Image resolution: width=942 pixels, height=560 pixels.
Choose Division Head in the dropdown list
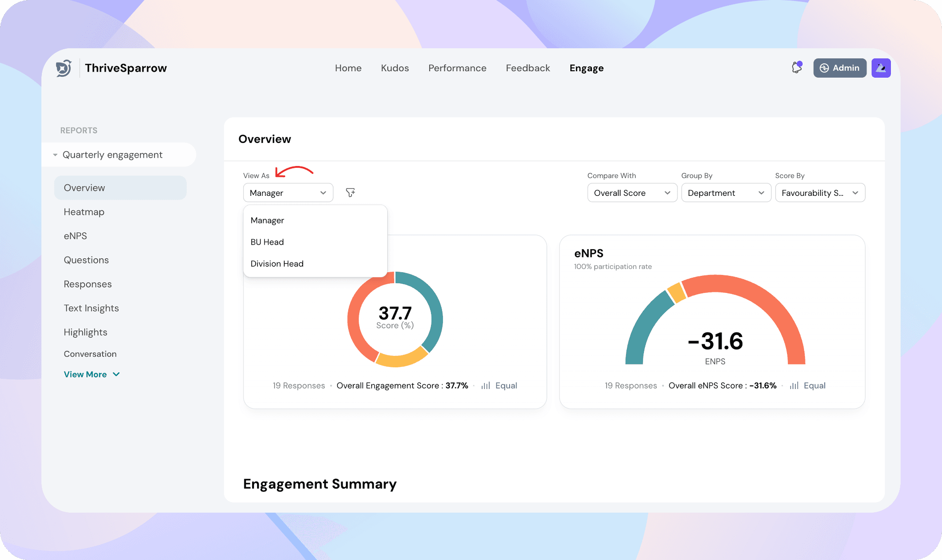(277, 263)
